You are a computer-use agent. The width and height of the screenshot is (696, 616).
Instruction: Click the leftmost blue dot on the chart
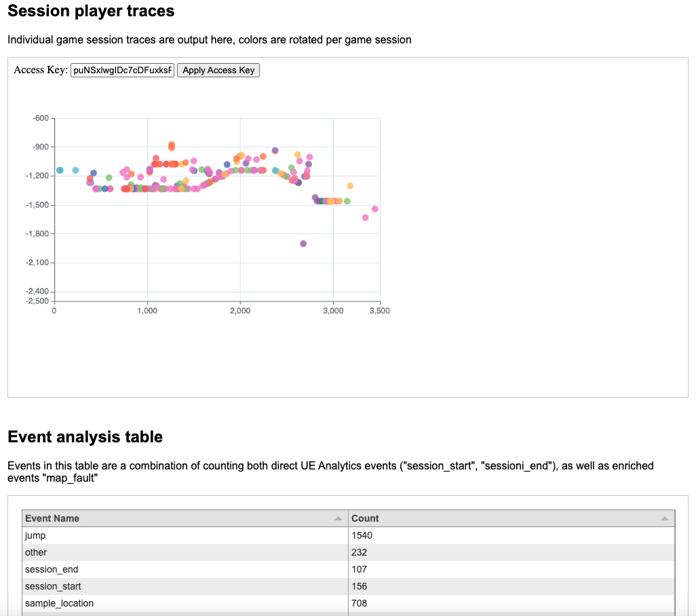pyautogui.click(x=61, y=170)
